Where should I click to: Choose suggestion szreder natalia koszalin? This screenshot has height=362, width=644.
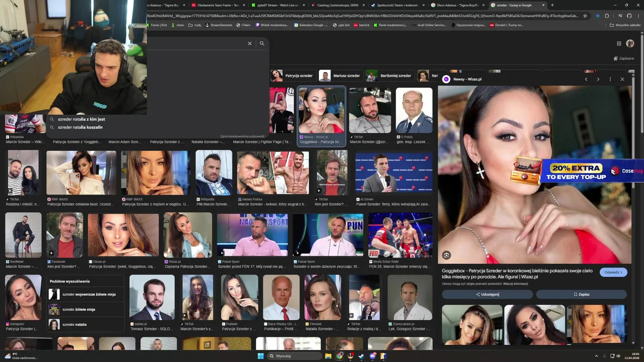coord(80,127)
